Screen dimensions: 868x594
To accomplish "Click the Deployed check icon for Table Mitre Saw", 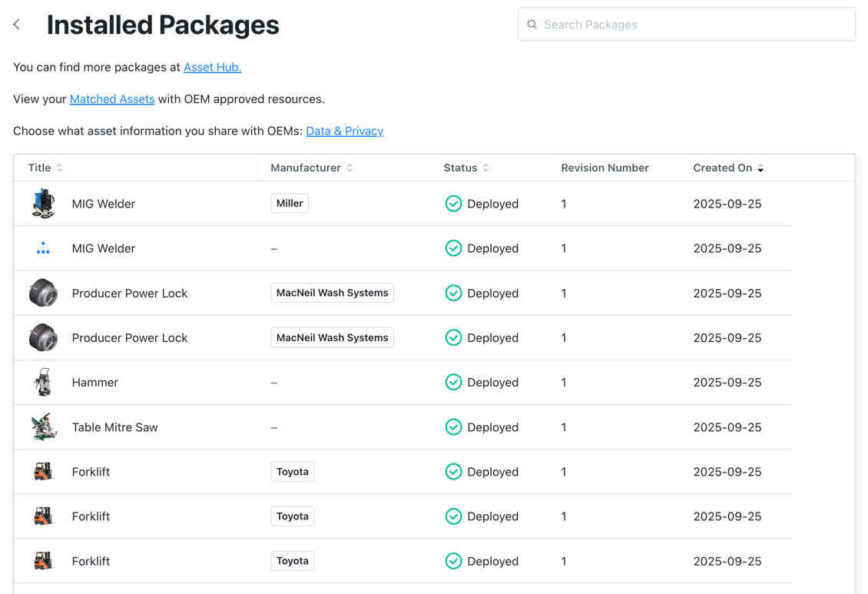I will [453, 427].
